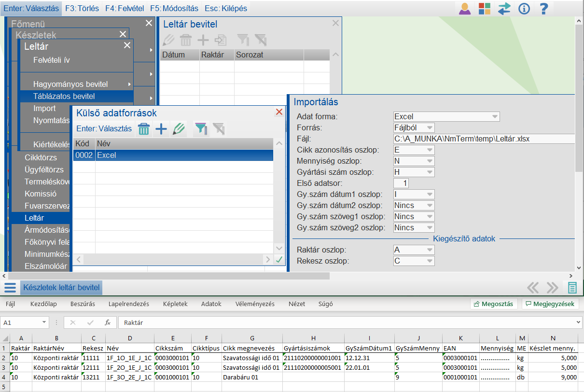584x392 pixels.
Task: Click the question mark help icon
Action: tap(544, 9)
